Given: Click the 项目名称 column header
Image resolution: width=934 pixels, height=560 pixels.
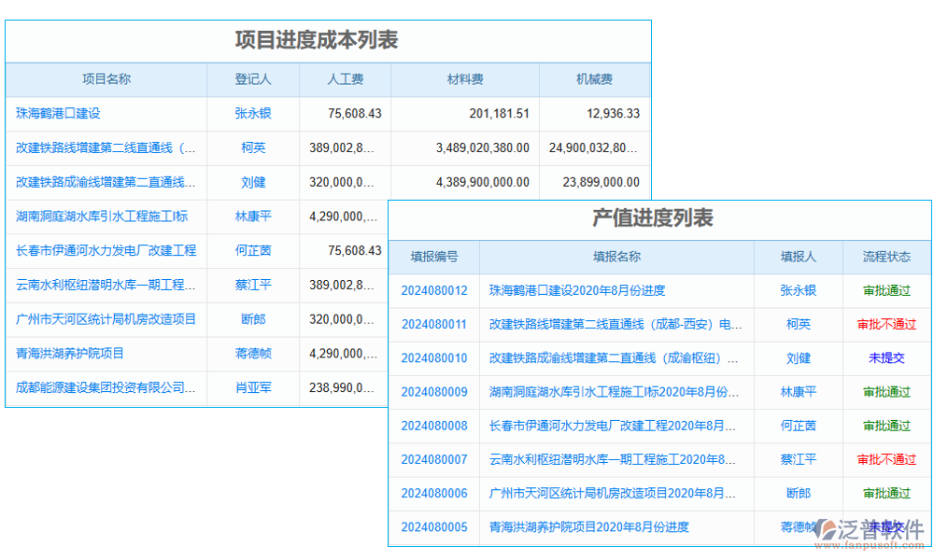Looking at the screenshot, I should [106, 80].
